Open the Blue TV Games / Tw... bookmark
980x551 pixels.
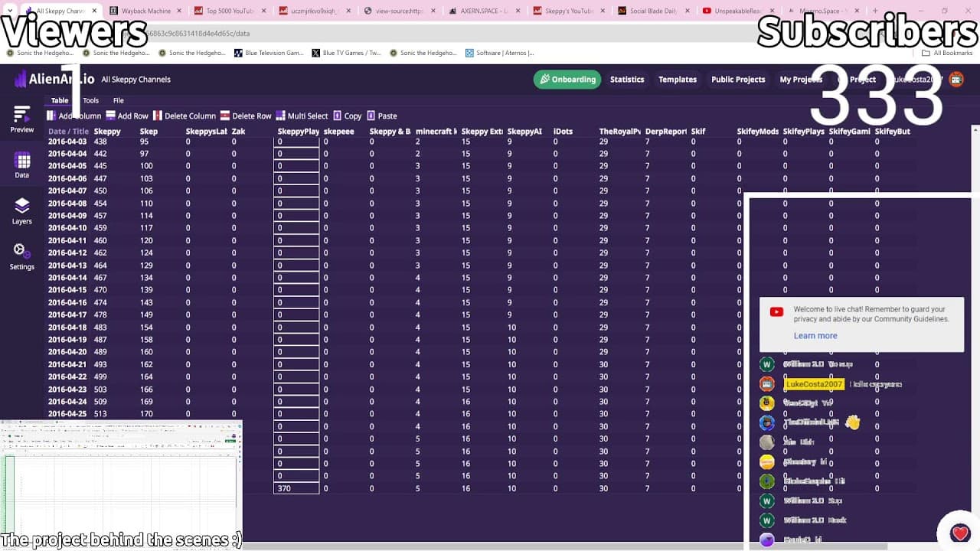(346, 53)
